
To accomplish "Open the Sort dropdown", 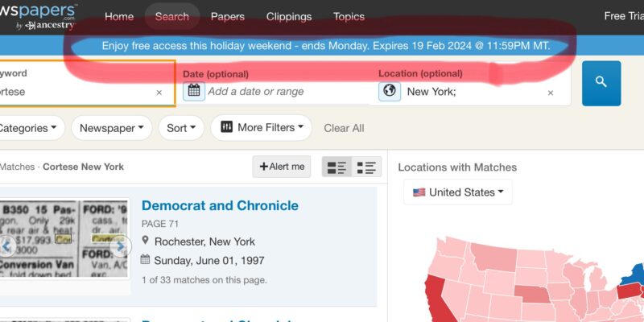I will click(180, 128).
